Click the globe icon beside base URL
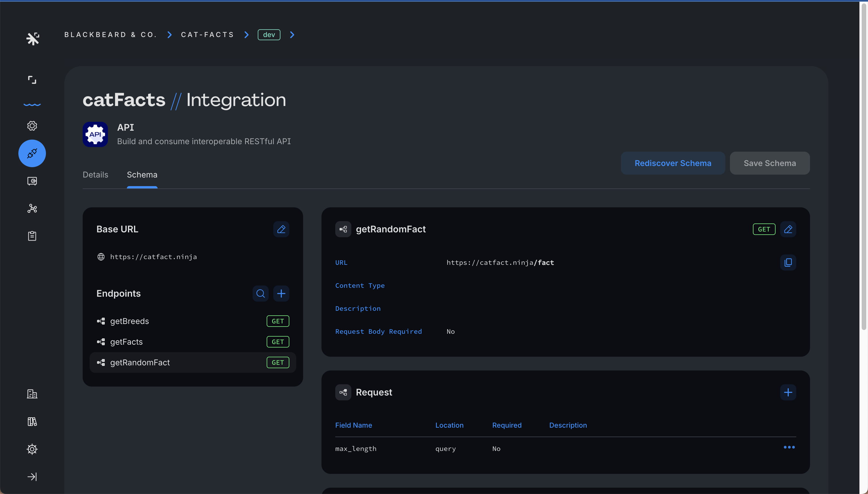The height and width of the screenshot is (494, 868). 101,257
